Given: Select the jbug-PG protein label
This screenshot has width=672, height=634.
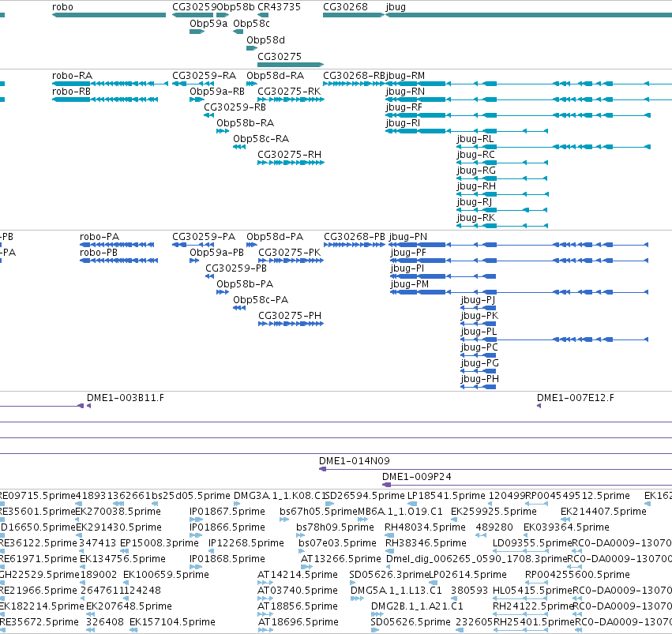Looking at the screenshot, I should pyautogui.click(x=479, y=363).
